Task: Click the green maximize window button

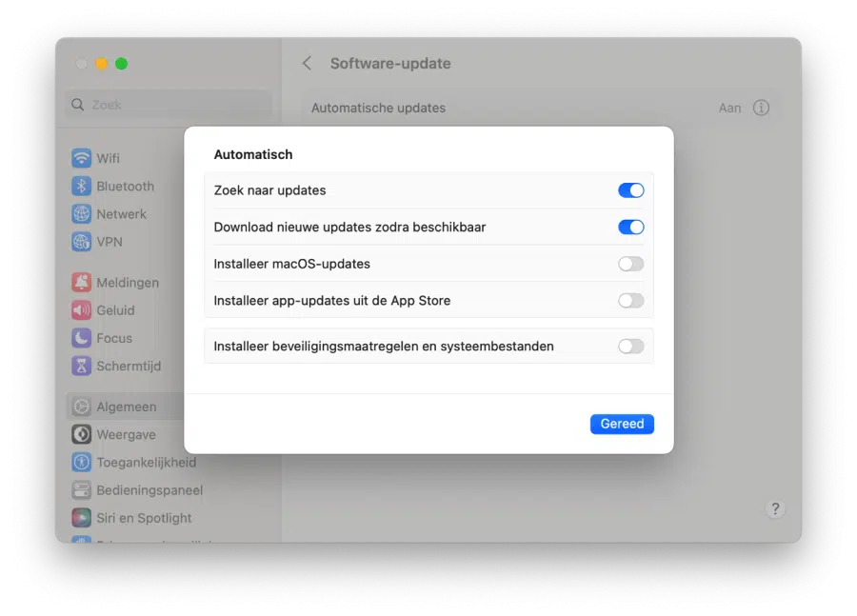Action: coord(121,64)
